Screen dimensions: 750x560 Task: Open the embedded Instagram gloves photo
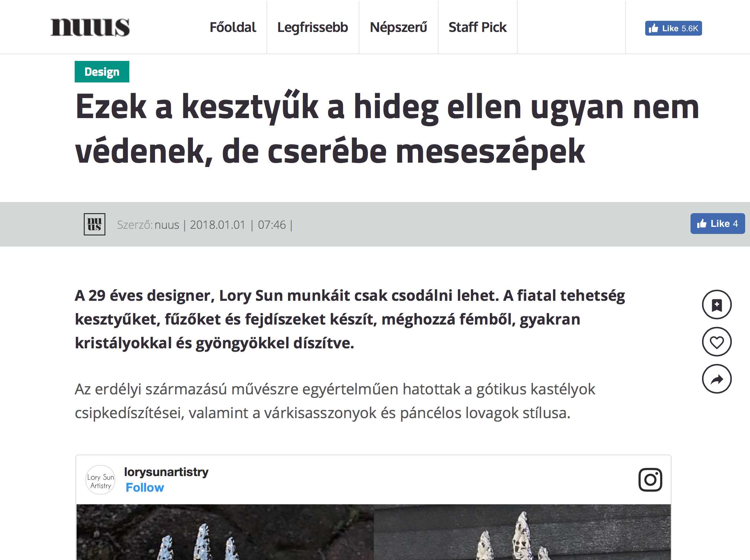click(x=374, y=532)
